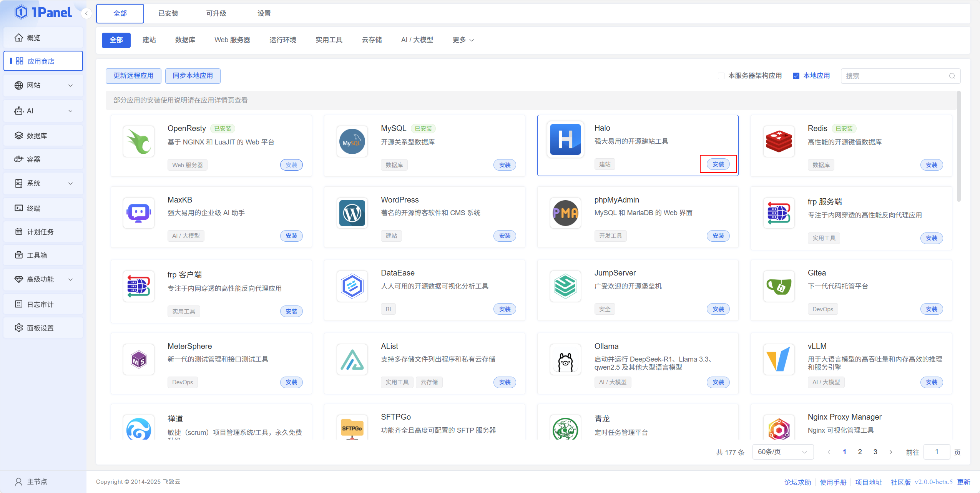Open the Halo app icon
Viewport: 980px width, 493px height.
pyautogui.click(x=565, y=140)
